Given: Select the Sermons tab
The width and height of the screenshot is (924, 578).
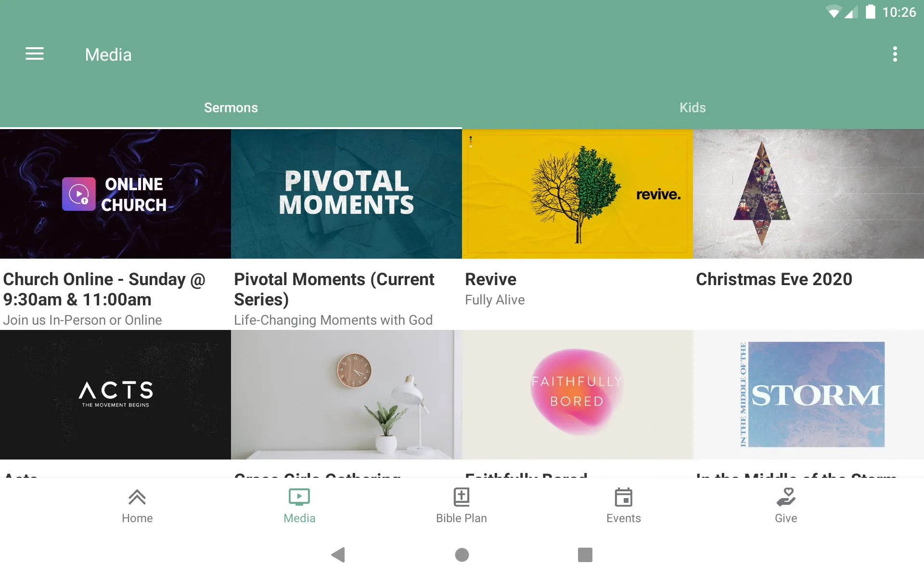Looking at the screenshot, I should 231,107.
